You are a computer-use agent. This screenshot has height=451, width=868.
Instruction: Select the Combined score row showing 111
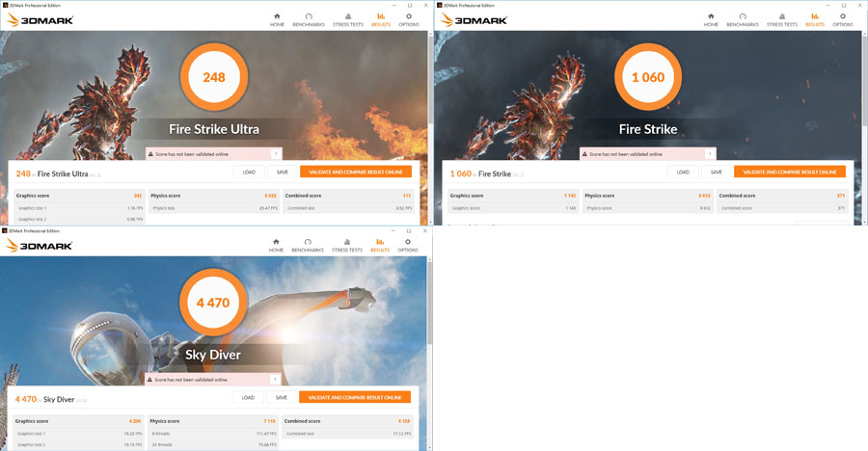[348, 196]
